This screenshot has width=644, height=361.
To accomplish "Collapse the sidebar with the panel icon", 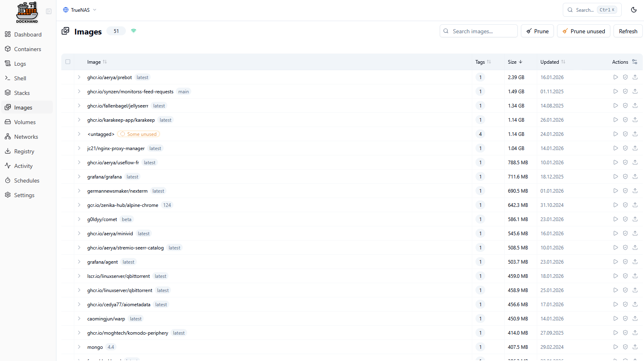I will pos(49,11).
